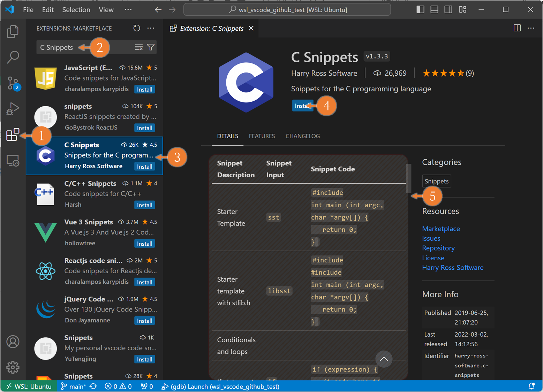Open the License resource link

click(x=433, y=258)
